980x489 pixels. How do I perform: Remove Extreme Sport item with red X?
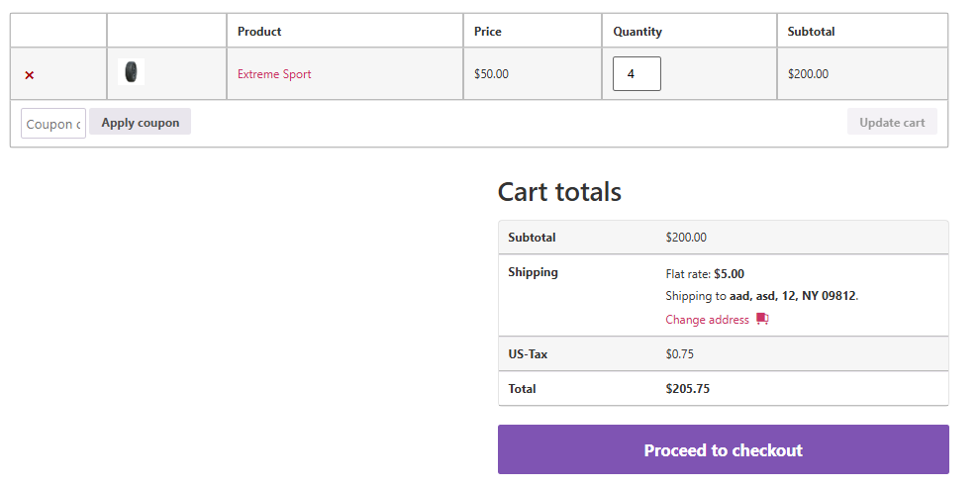(x=29, y=75)
